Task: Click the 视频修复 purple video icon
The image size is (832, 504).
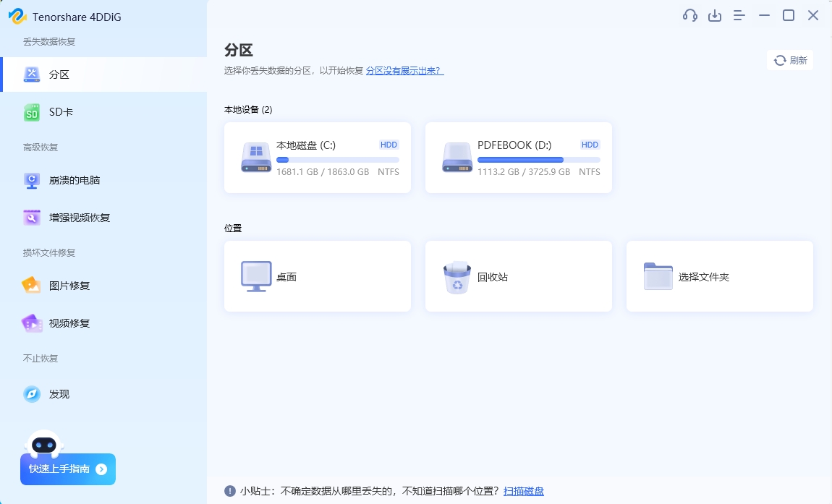Action: [32, 323]
